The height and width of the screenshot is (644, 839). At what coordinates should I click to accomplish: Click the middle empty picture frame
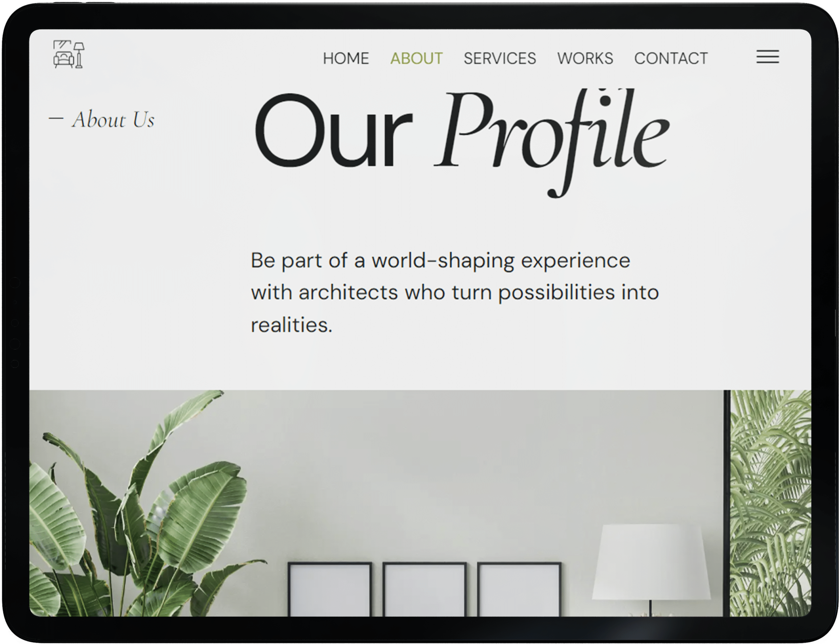click(x=424, y=589)
